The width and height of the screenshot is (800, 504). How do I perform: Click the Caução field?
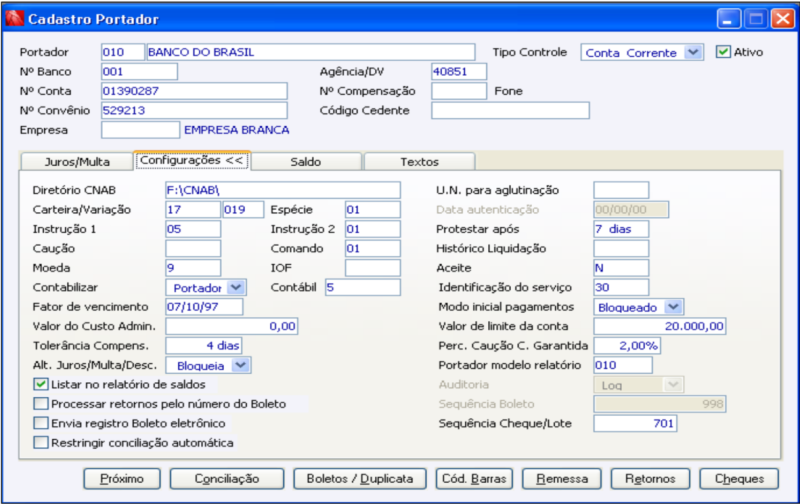point(193,248)
